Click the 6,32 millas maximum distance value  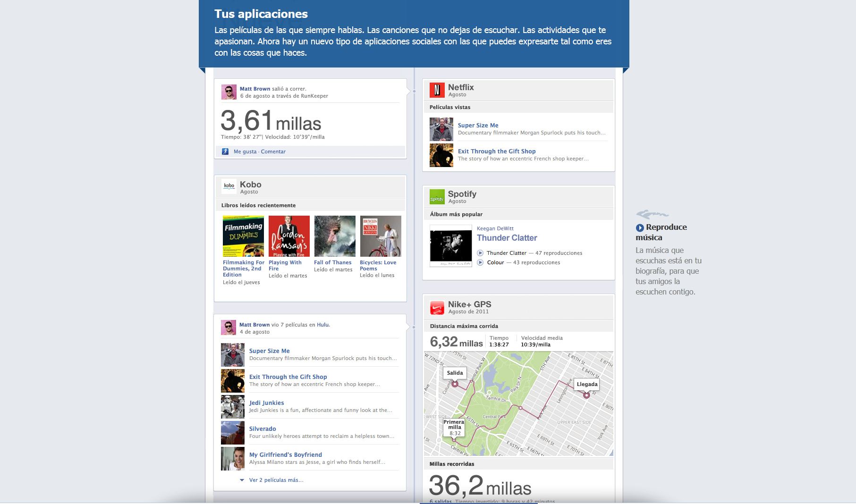click(457, 342)
